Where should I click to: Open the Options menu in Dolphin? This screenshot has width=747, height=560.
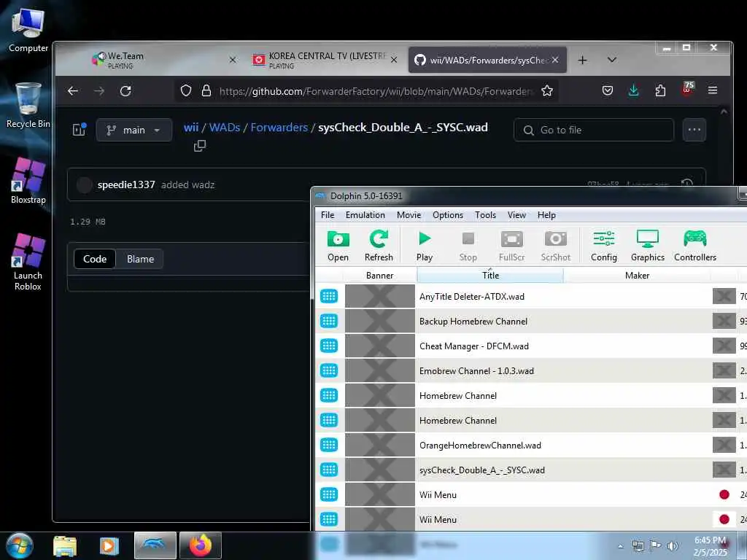[447, 215]
